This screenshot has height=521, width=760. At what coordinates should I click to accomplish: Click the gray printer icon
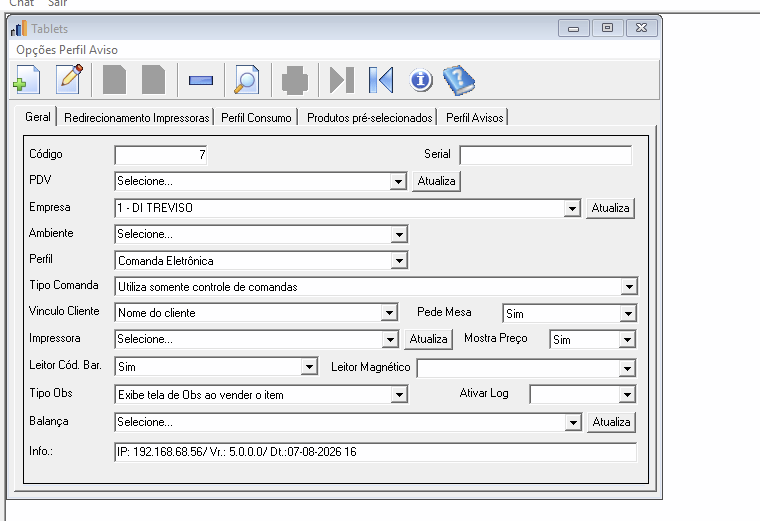tap(295, 80)
